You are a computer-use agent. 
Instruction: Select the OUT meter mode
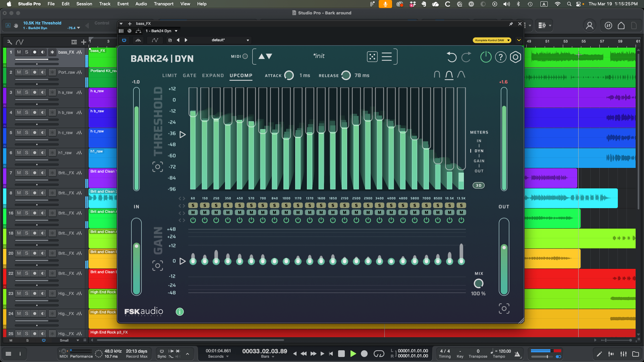point(479,171)
